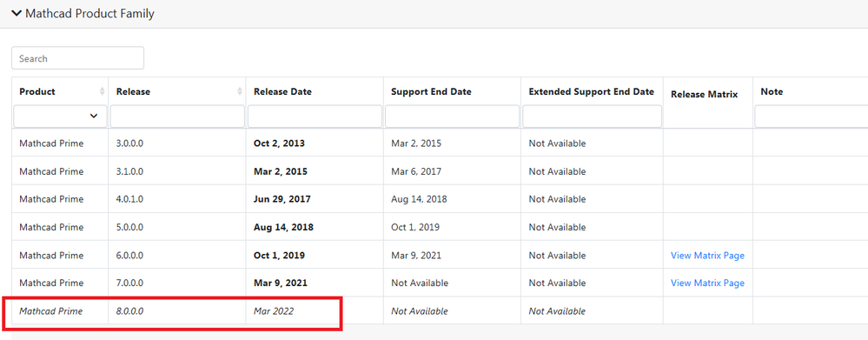Click the Release Matrix column header
Image resolution: width=868 pixels, height=340 pixels.
tap(704, 95)
